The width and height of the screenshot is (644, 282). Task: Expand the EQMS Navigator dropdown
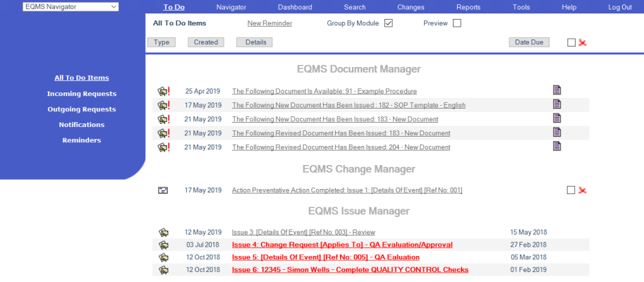(x=71, y=6)
